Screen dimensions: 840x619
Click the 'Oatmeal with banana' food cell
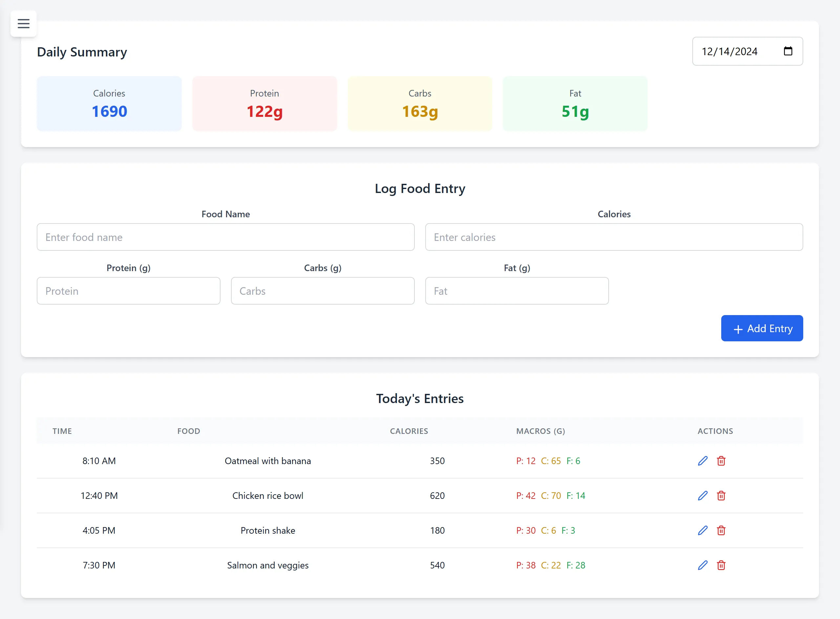[x=268, y=461]
